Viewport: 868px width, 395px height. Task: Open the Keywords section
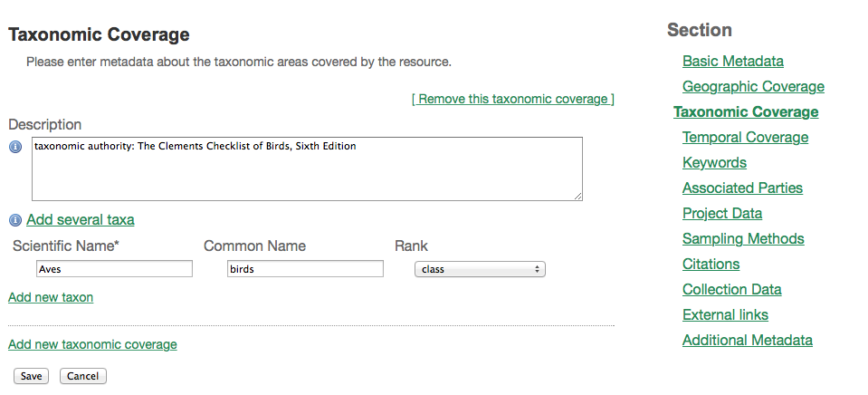click(x=714, y=163)
